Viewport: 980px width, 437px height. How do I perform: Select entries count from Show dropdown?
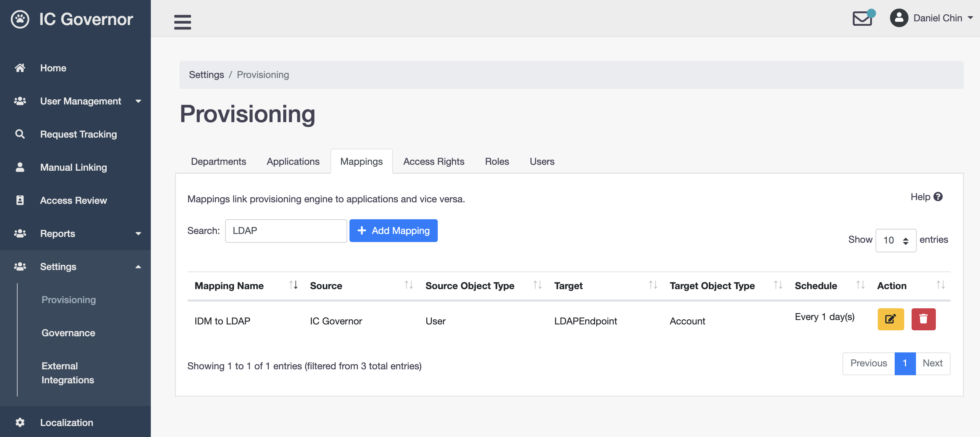tap(895, 239)
